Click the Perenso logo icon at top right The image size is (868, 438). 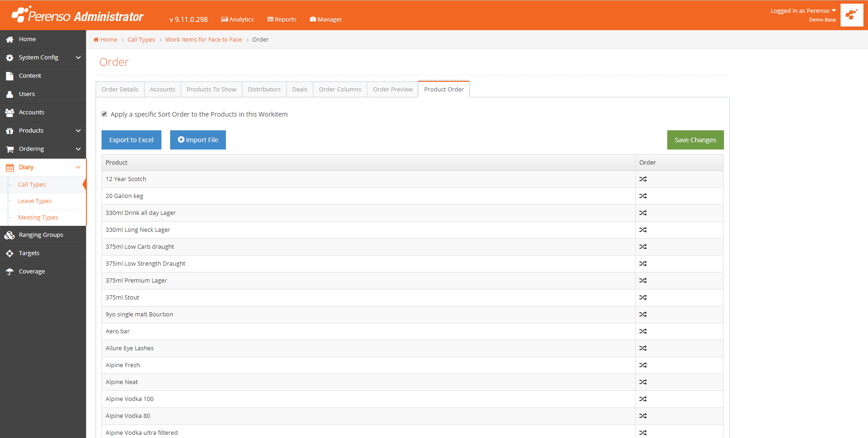(852, 15)
